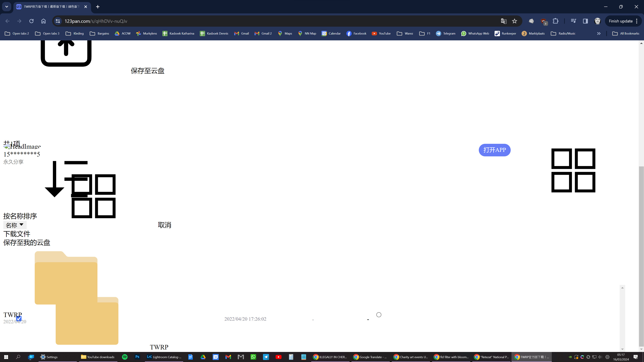Open the Warez bookmark folder
644x362 pixels.
click(x=405, y=34)
